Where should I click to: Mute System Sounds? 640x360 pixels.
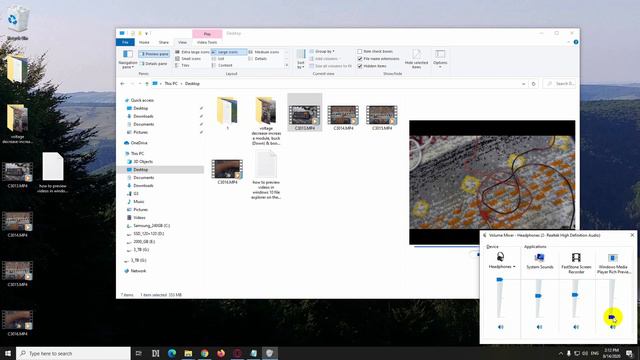(539, 327)
